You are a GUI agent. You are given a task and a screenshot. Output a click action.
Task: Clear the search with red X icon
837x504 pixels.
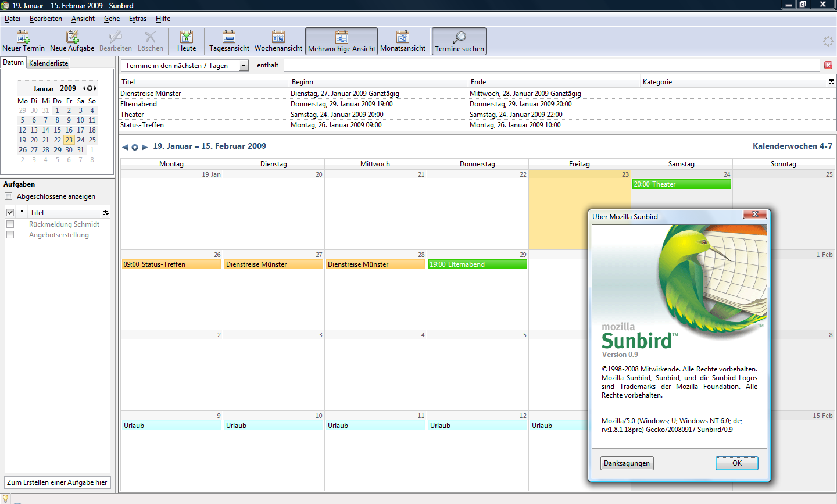(x=828, y=65)
